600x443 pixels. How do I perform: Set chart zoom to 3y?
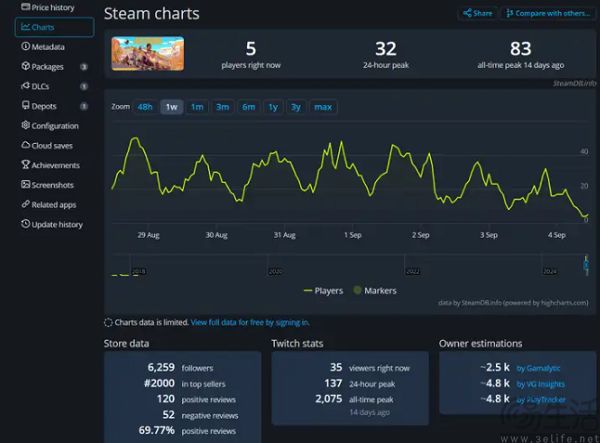point(295,107)
